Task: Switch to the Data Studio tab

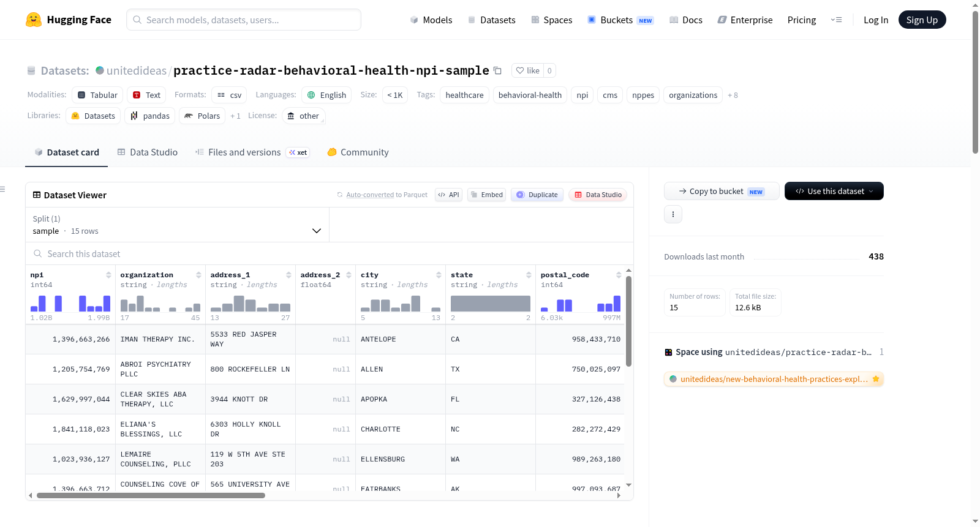Action: (x=148, y=152)
